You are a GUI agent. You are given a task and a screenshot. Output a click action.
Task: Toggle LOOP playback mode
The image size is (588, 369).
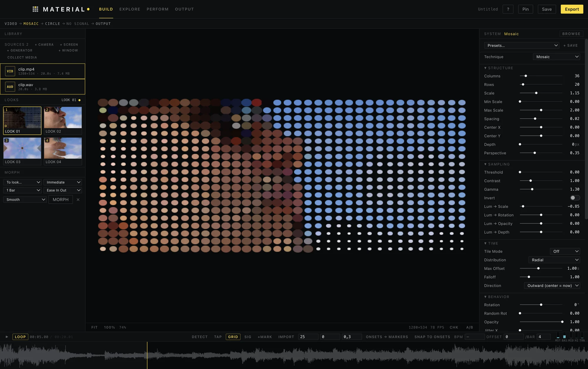[x=20, y=337]
